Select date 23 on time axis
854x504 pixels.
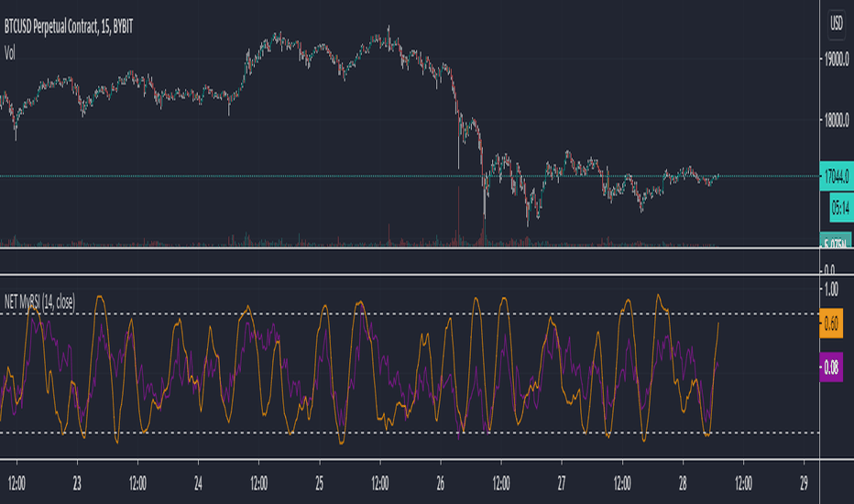point(77,483)
